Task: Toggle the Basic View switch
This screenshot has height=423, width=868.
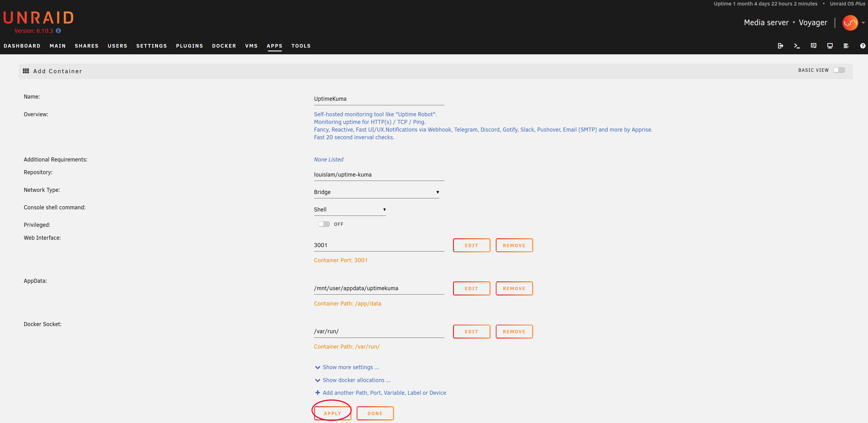Action: 839,70
